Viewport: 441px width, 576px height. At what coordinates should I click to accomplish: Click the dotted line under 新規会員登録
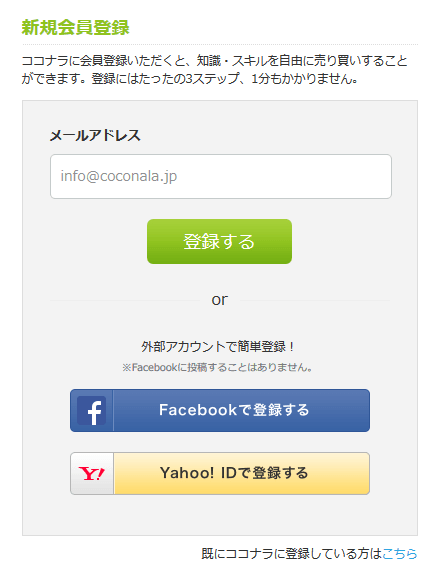pos(220,44)
